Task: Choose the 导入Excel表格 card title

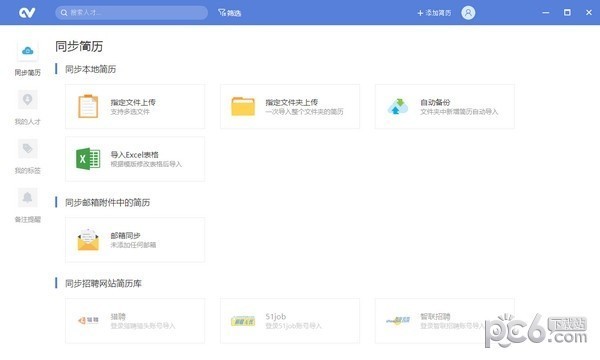Action: click(134, 155)
